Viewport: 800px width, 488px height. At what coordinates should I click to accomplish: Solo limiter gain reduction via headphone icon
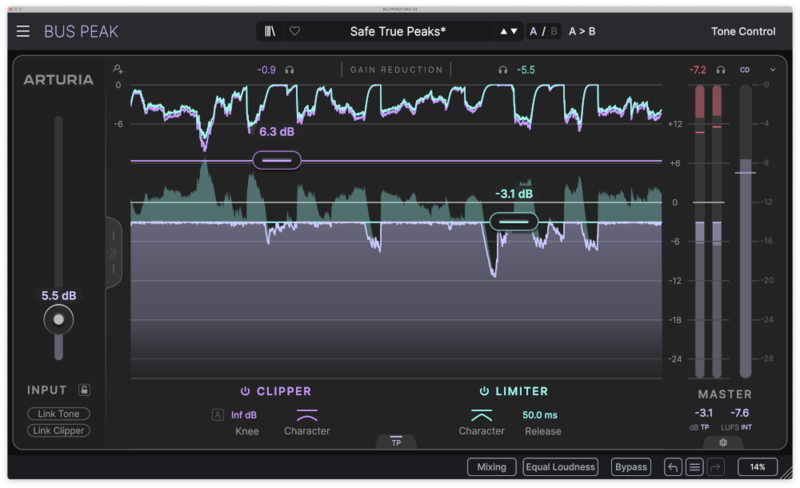[503, 70]
